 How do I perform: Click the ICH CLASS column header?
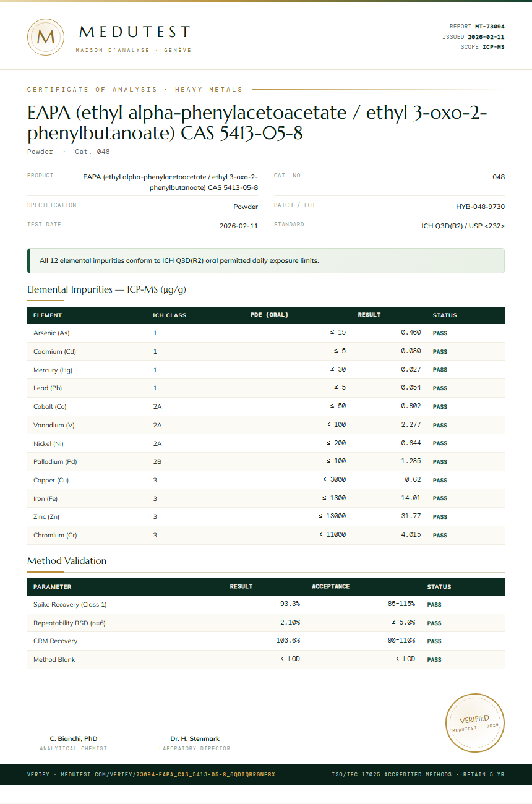pyautogui.click(x=169, y=315)
